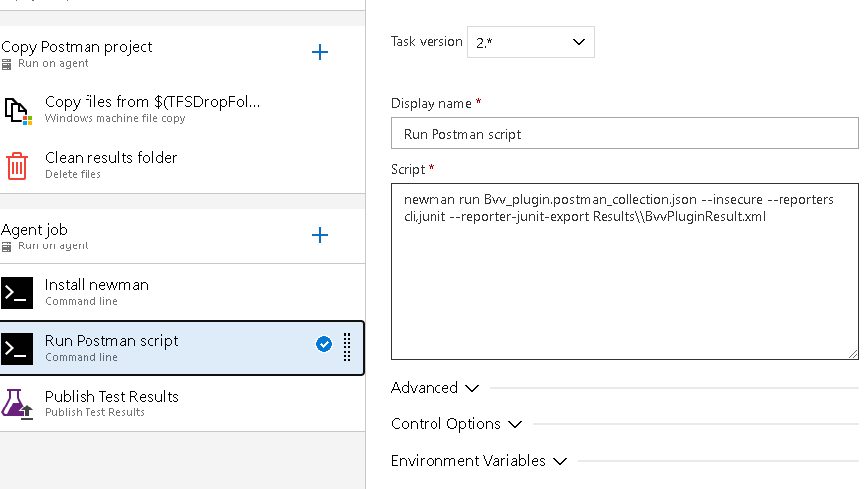
Task: Click 'Run on agent' under Copy Postman project
Action: click(x=53, y=63)
